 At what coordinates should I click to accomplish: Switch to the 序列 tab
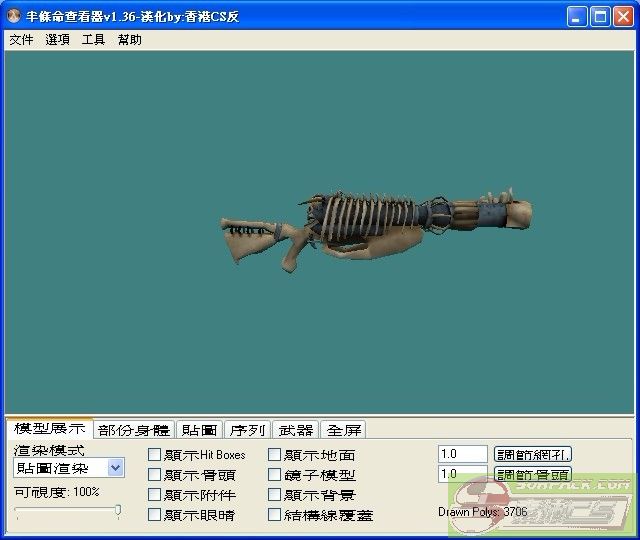pyautogui.click(x=247, y=430)
